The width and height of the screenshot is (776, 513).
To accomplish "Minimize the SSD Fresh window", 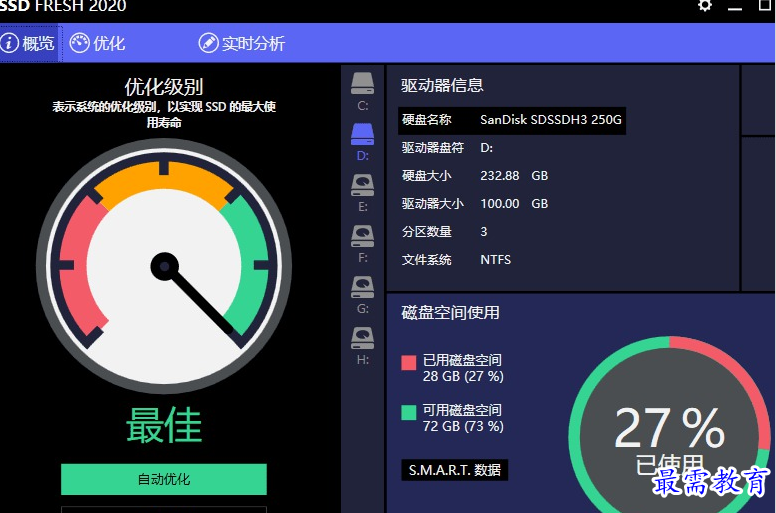I will (x=734, y=7).
